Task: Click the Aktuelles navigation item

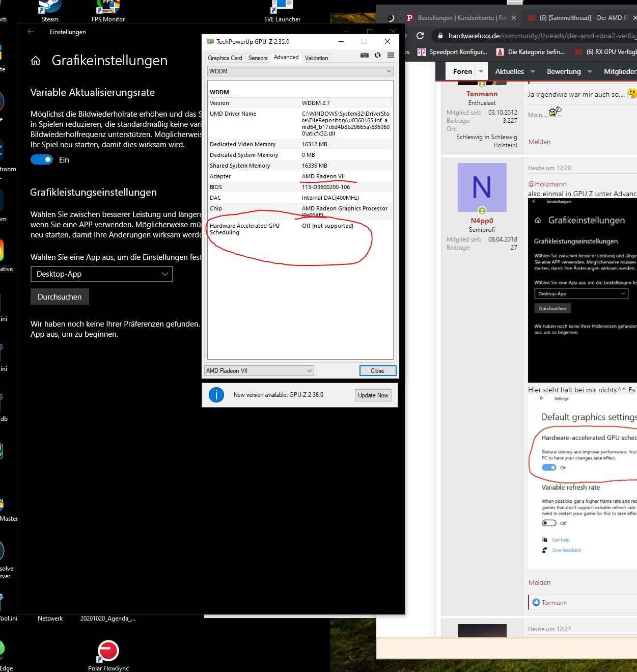Action: tap(509, 71)
